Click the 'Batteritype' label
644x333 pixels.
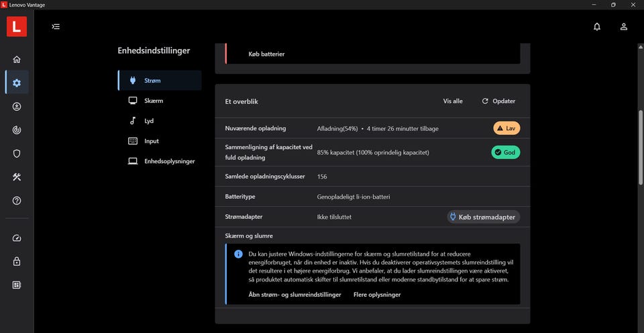click(240, 197)
